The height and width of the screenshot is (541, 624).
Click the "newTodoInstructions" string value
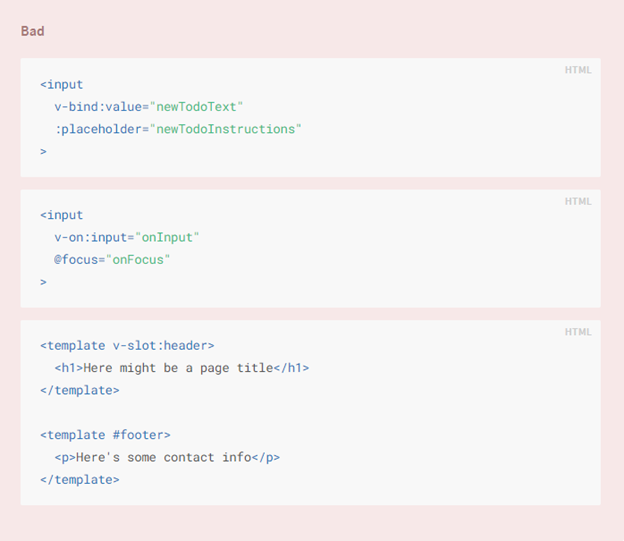[225, 129]
